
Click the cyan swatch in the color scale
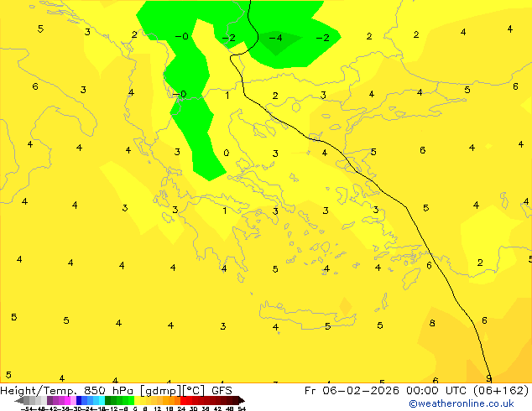click(102, 401)
